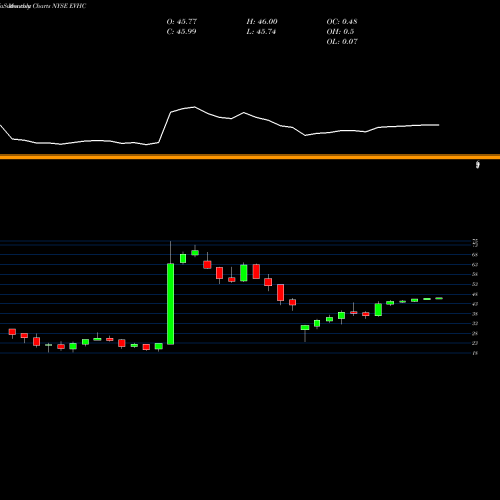Image resolution: width=500 pixels, height=500 pixels.
Task: Click the 52 price axis label
Action: [x=475, y=284]
